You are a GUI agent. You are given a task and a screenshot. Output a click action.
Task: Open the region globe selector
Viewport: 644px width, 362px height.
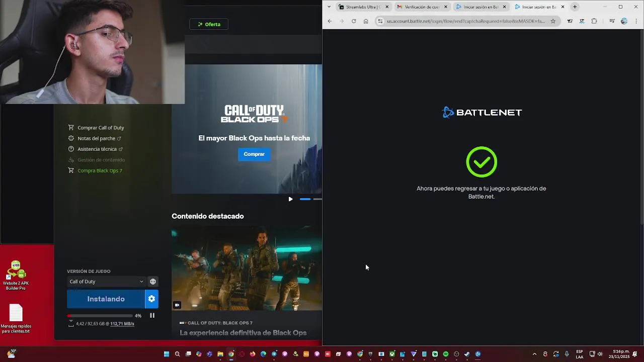(153, 282)
